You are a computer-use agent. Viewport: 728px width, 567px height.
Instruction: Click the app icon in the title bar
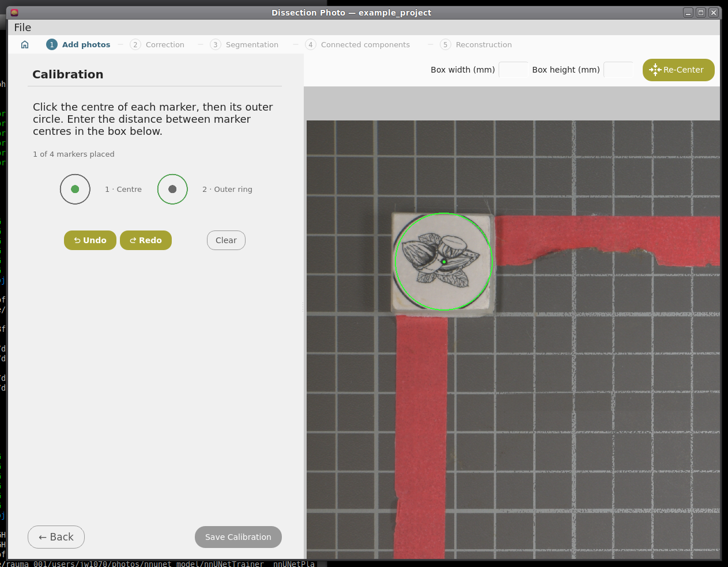[14, 13]
